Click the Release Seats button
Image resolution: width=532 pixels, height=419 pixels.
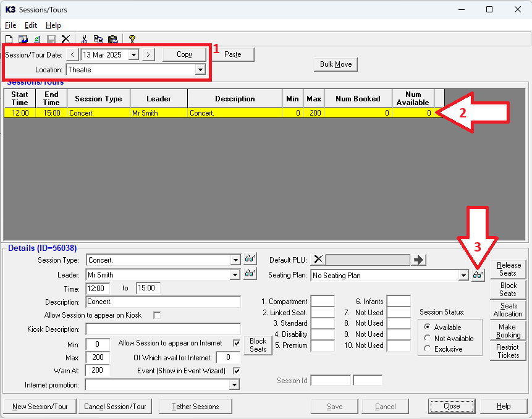(508, 269)
